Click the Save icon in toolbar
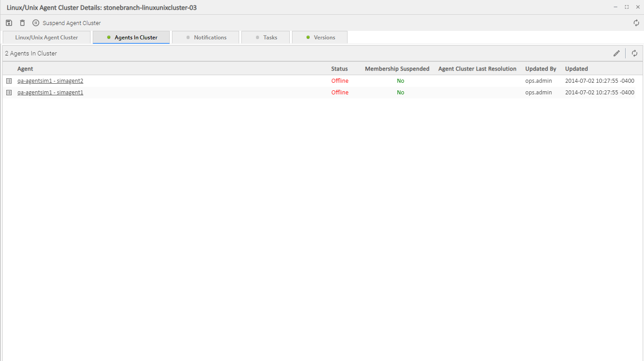 pyautogui.click(x=9, y=23)
